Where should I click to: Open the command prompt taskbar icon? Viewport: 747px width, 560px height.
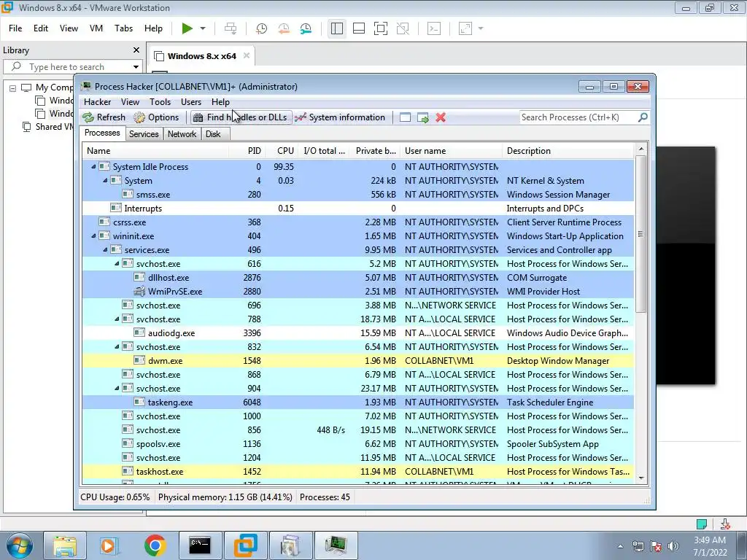coord(200,545)
